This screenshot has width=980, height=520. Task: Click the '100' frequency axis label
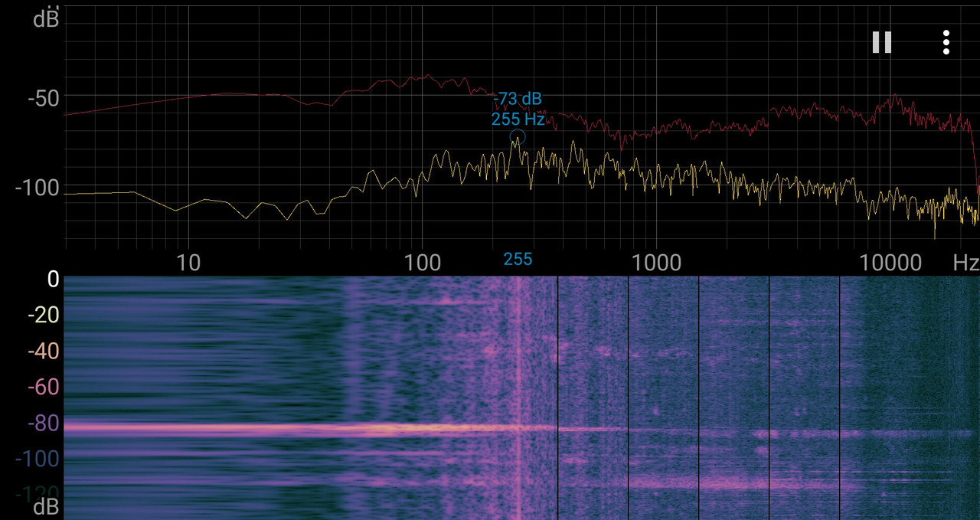pos(423,263)
